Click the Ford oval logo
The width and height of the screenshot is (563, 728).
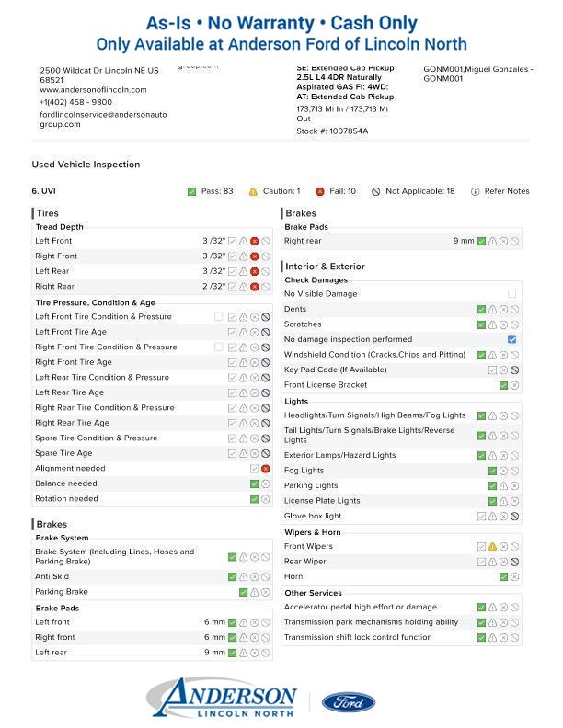click(x=348, y=703)
